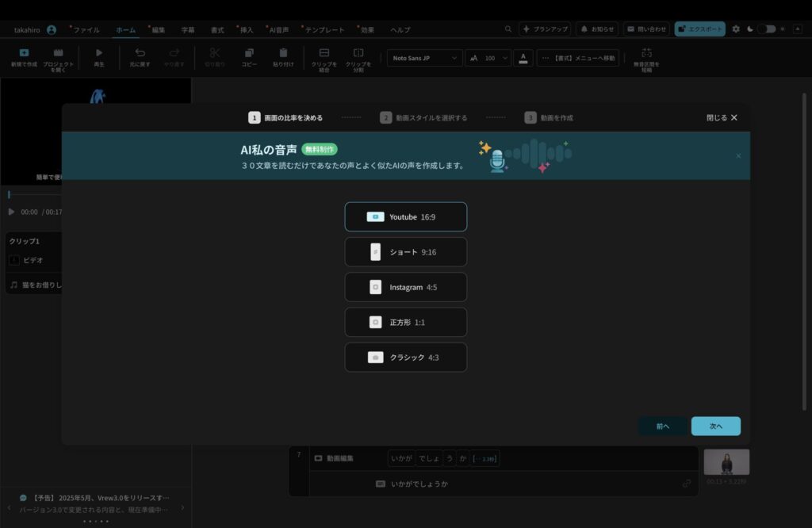Viewport: 812px width, 528px height.
Task: Click the subtitle text いかがでしょうか
Action: [x=419, y=484]
